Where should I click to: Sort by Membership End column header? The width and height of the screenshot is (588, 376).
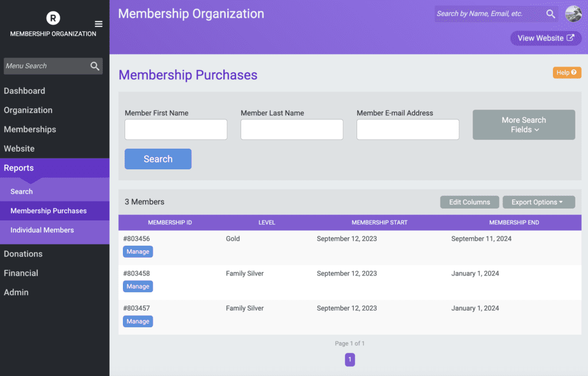(x=514, y=223)
